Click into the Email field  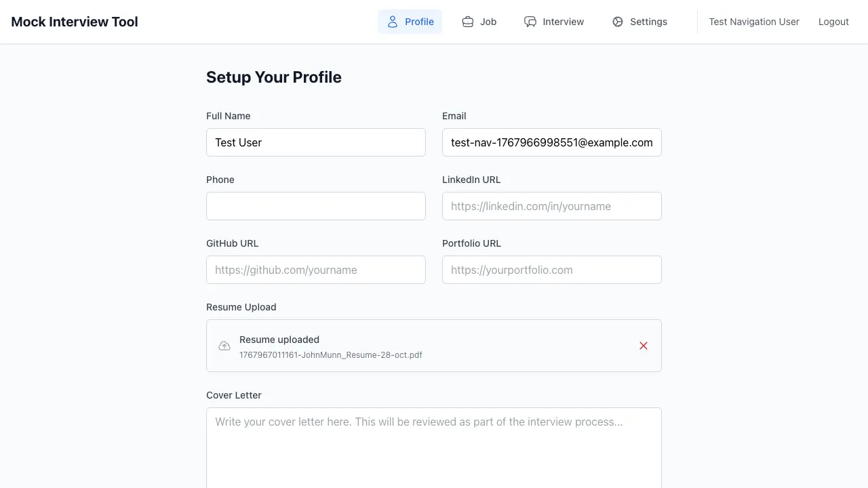tap(552, 142)
